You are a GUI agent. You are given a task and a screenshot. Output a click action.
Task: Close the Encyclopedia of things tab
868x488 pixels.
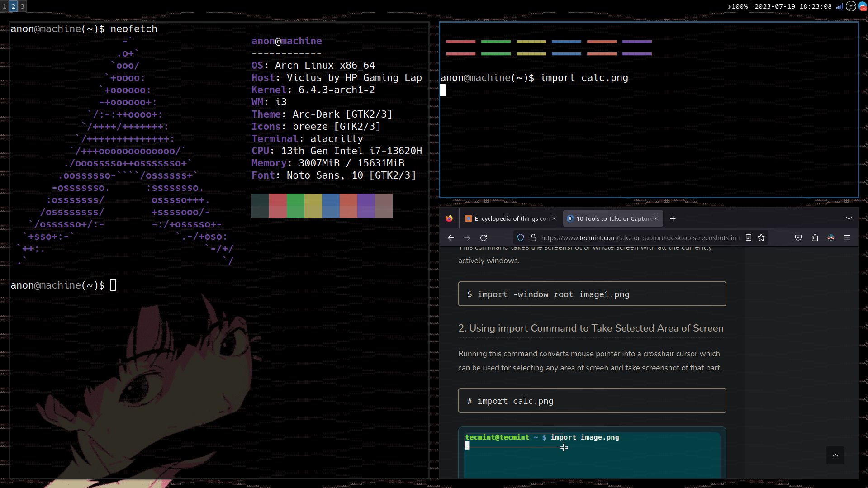click(x=554, y=218)
